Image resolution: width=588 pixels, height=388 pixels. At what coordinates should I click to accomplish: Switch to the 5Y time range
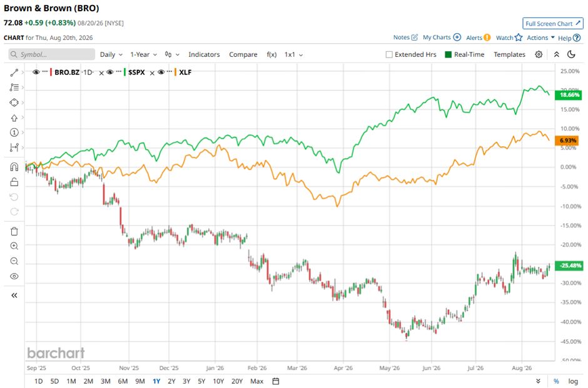(x=201, y=381)
